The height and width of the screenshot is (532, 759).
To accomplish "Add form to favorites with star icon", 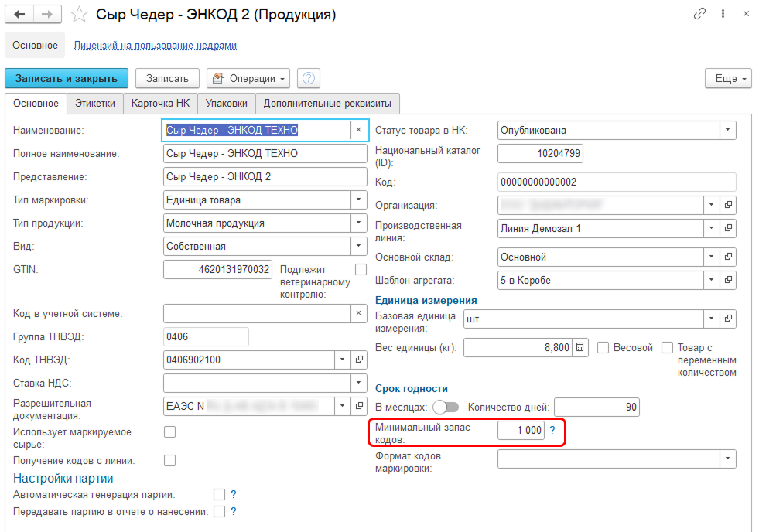I will pyautogui.click(x=78, y=15).
